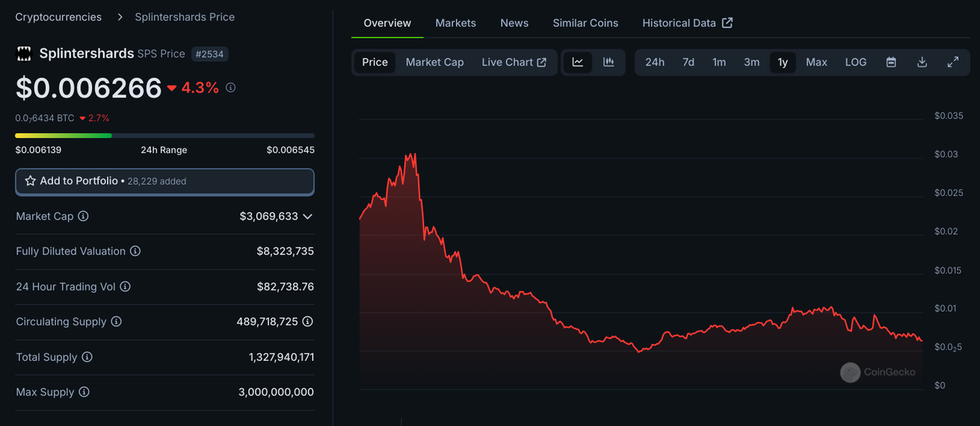
Task: Set chart range to 3m
Action: click(x=752, y=62)
